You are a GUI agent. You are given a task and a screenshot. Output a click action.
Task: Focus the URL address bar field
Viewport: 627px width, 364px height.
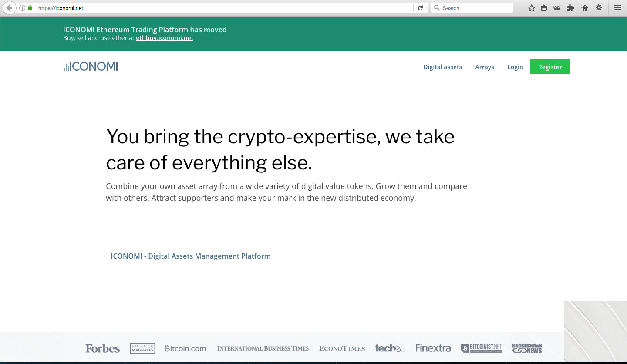pos(224,8)
